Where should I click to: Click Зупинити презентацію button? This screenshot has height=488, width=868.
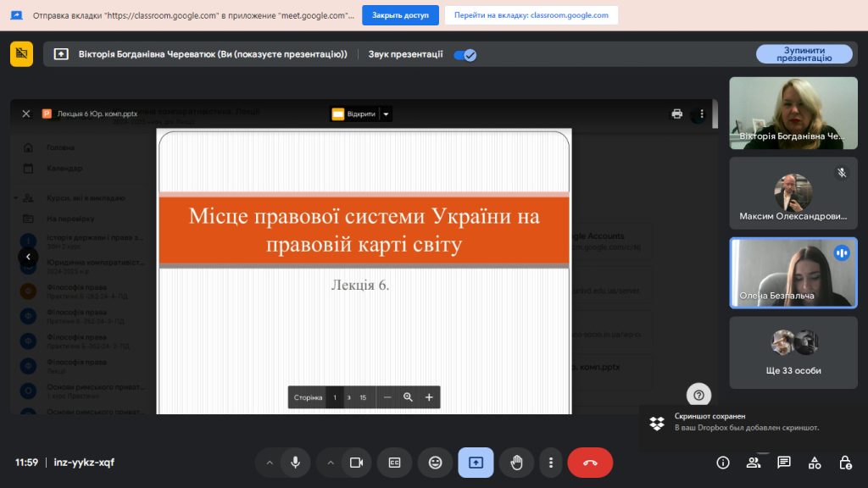pyautogui.click(x=804, y=54)
